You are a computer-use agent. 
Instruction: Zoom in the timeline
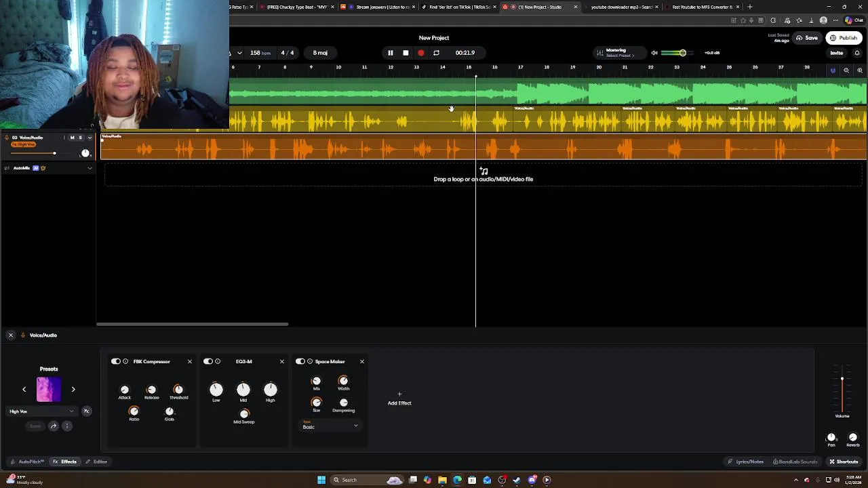860,70
